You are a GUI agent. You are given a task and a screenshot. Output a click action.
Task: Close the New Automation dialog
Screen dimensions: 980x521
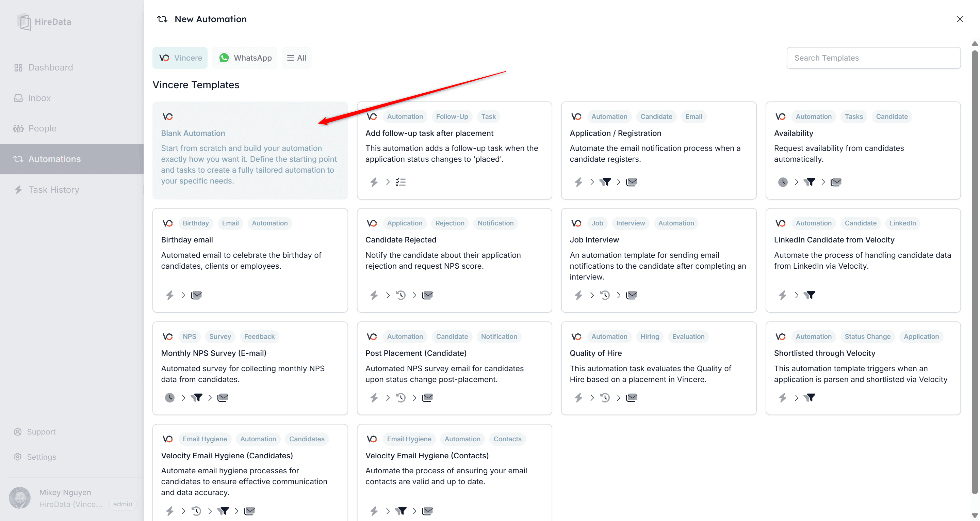point(960,19)
